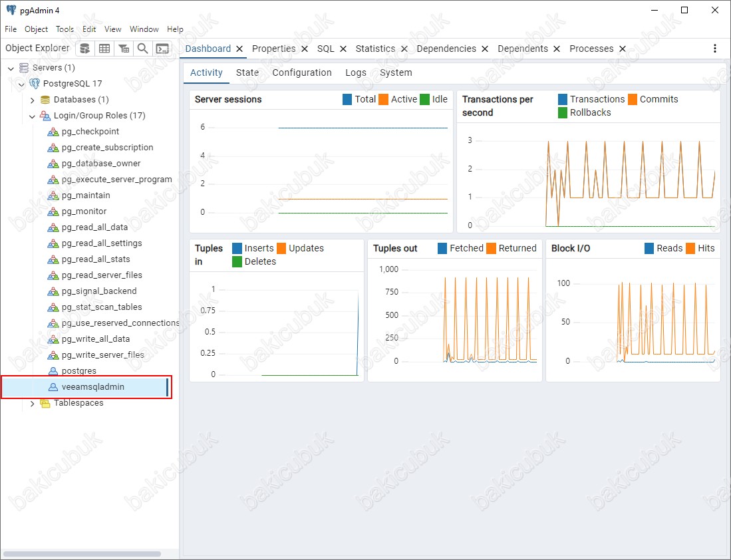Click the Servers group icon
The height and width of the screenshot is (560, 731).
24,68
